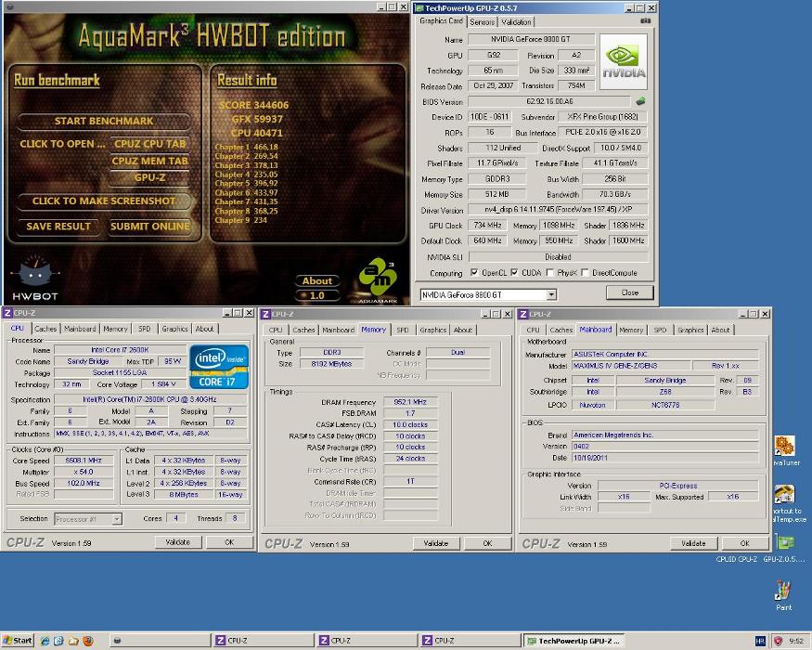Click the Driver Version field in GPU-Z
The image size is (812, 650).
tap(558, 210)
